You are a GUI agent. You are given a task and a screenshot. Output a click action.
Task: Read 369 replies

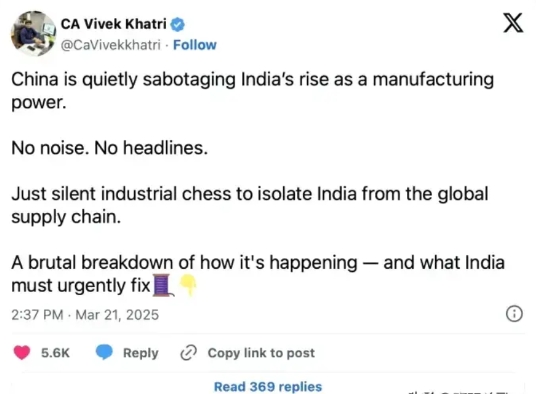click(x=268, y=386)
